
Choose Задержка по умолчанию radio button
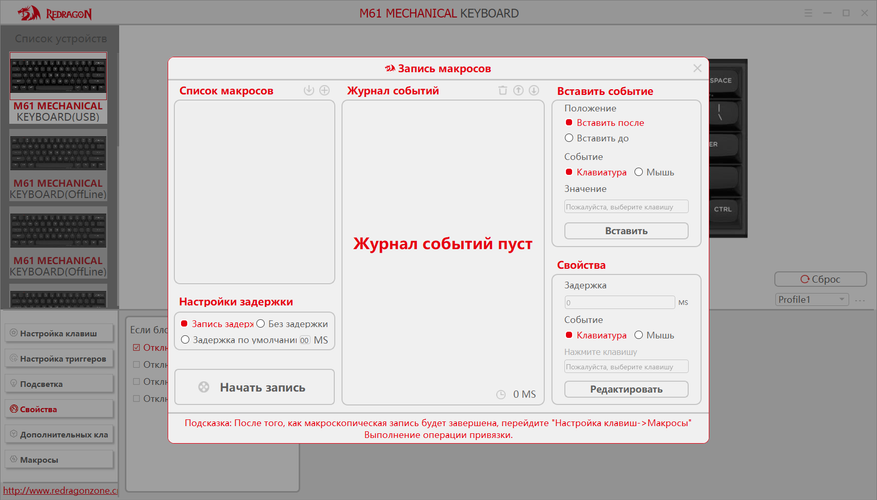pyautogui.click(x=185, y=340)
